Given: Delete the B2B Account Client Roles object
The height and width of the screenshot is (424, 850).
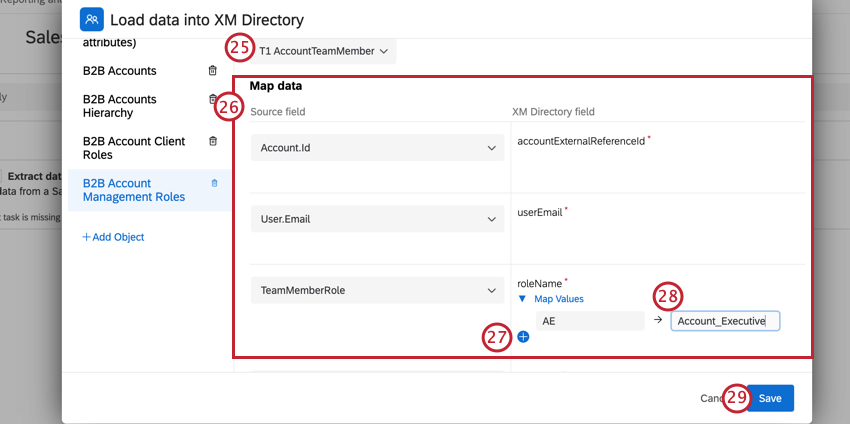Looking at the screenshot, I should [212, 141].
